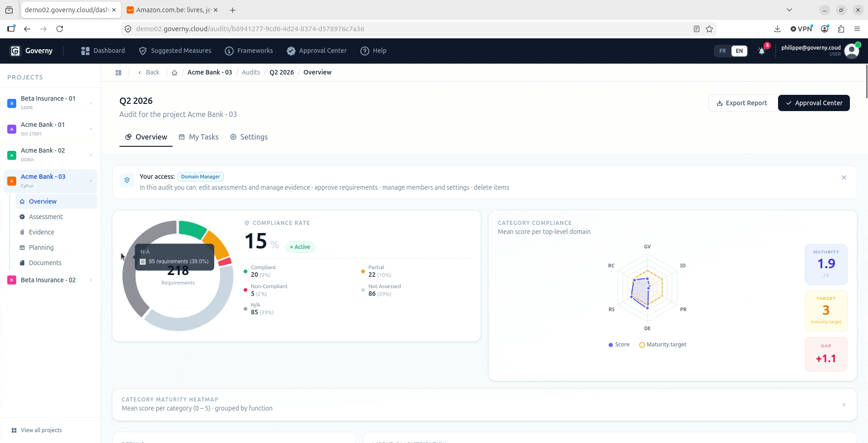The width and height of the screenshot is (868, 443).
Task: Expand Beta Insurance - 01 project
Action: 91,103
